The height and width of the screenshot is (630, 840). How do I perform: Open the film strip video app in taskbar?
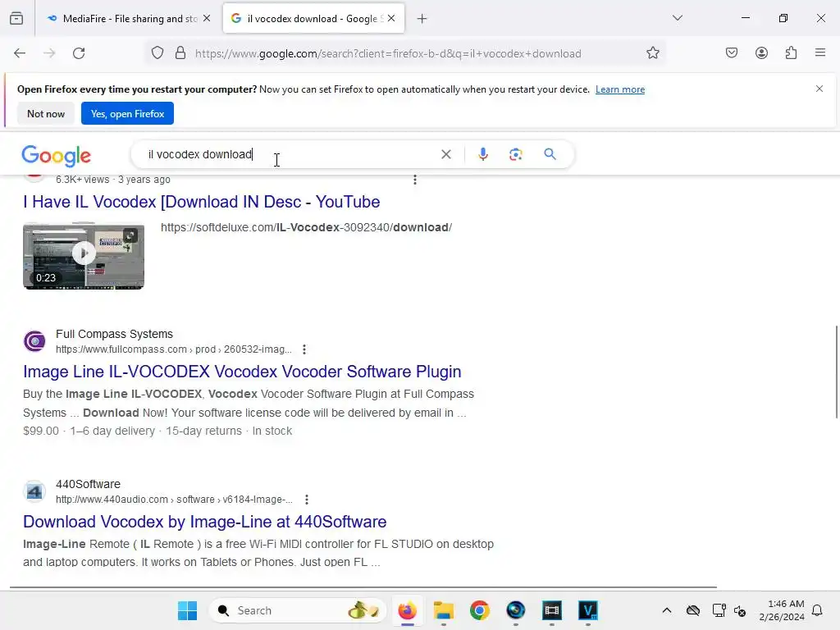tap(552, 610)
